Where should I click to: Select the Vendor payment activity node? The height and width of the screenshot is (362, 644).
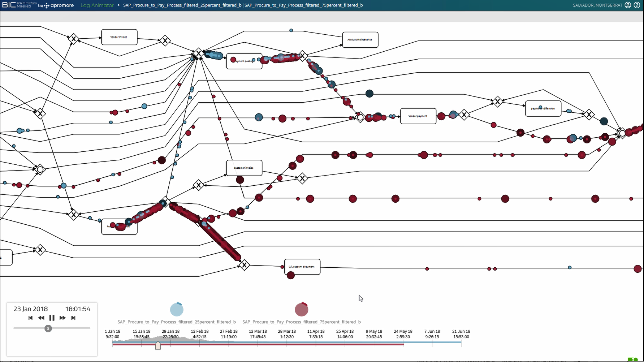click(418, 116)
